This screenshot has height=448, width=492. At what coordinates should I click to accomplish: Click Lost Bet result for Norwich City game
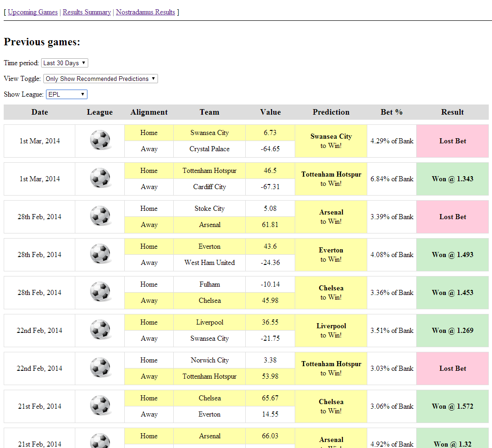(x=452, y=368)
